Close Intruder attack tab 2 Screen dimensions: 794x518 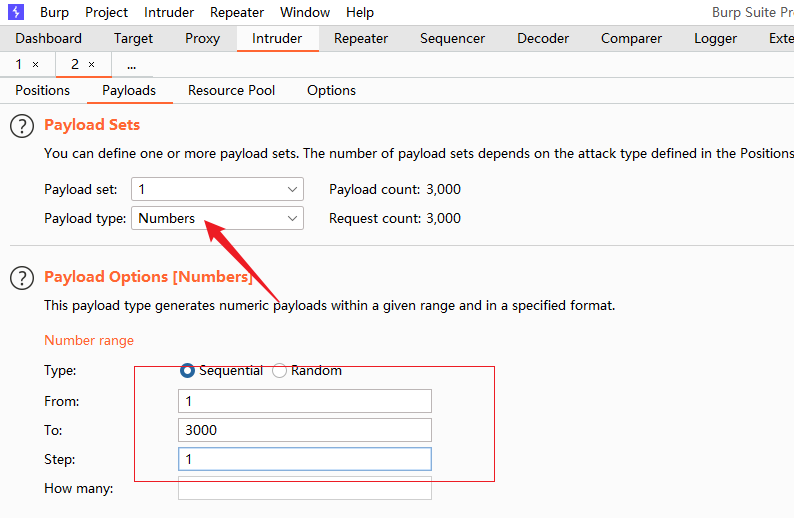click(91, 64)
